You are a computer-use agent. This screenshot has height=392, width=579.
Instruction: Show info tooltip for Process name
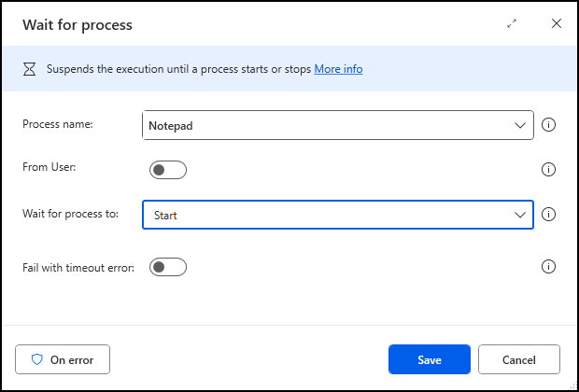pyautogui.click(x=548, y=125)
